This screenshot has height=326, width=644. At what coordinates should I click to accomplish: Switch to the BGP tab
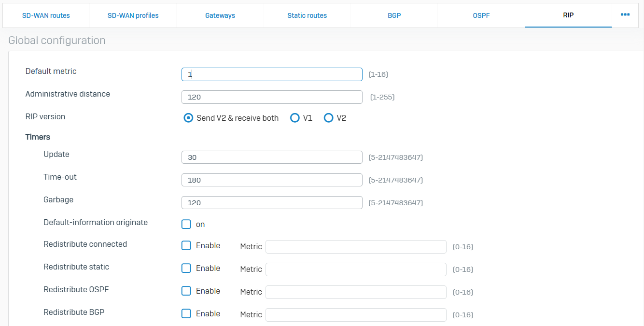[x=394, y=15]
